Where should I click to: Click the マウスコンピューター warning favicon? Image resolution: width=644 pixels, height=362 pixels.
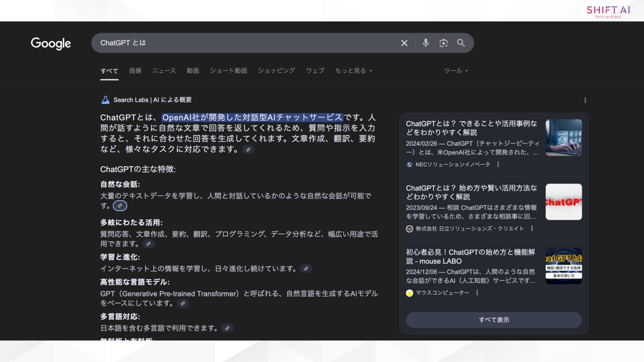tap(409, 293)
